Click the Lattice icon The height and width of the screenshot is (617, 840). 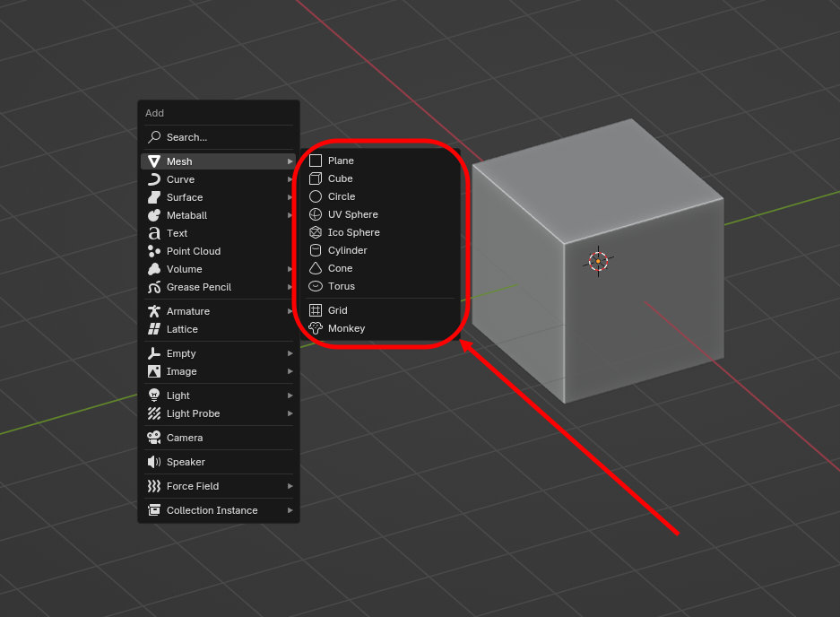coord(154,329)
